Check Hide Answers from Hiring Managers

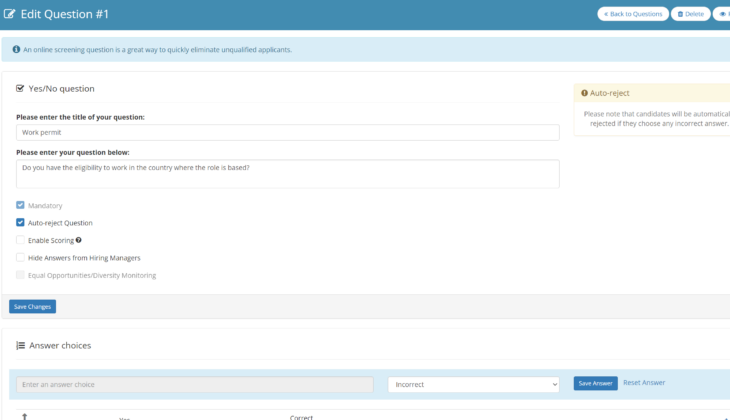(x=20, y=258)
